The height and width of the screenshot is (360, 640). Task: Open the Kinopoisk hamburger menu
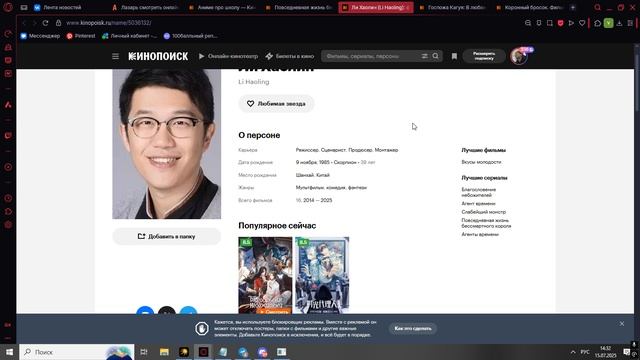[116, 56]
